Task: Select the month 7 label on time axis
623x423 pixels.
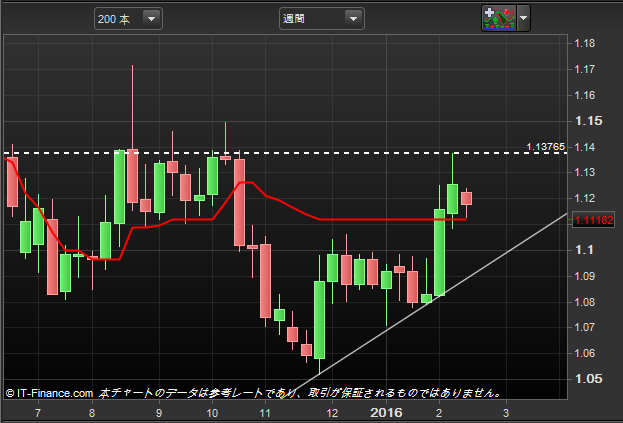Action: tap(38, 413)
